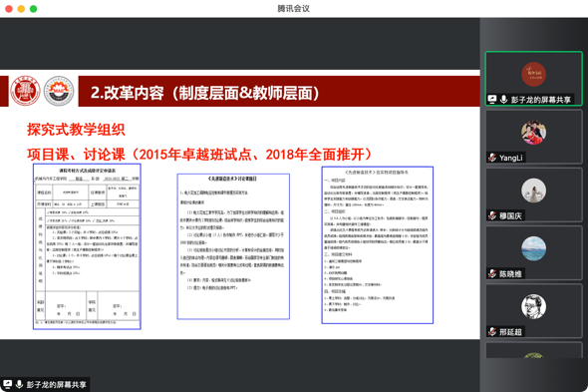Select 邢延超's sketch portrait avatar
This screenshot has height=392, width=588.
point(533,307)
